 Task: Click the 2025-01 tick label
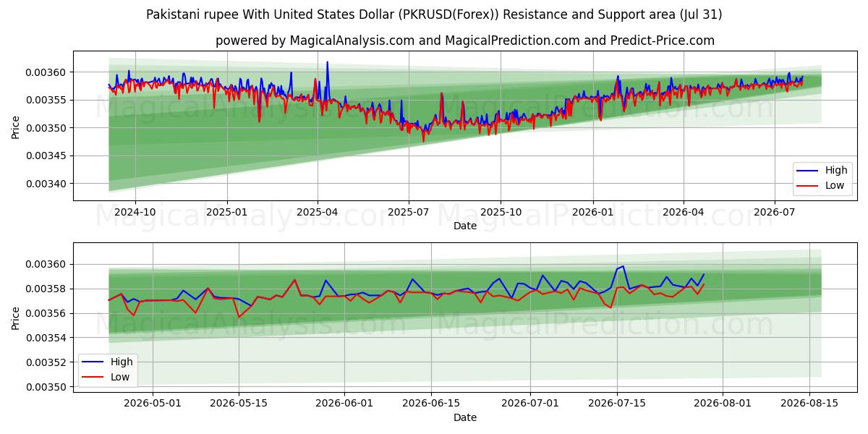(x=227, y=212)
